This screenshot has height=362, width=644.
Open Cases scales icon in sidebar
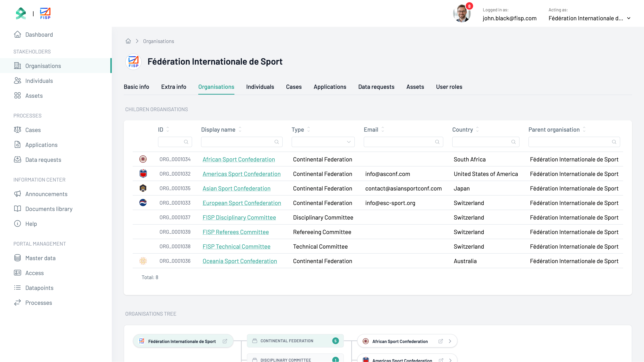click(18, 130)
